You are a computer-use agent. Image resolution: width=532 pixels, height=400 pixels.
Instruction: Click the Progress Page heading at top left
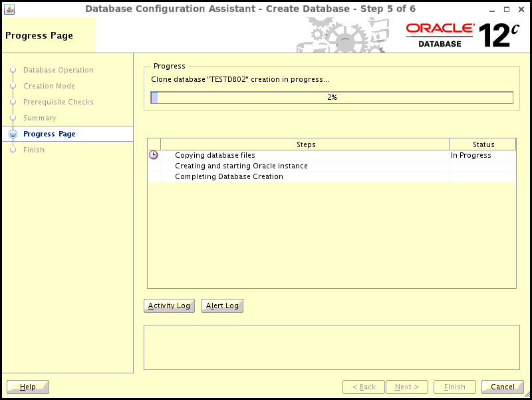click(x=39, y=36)
